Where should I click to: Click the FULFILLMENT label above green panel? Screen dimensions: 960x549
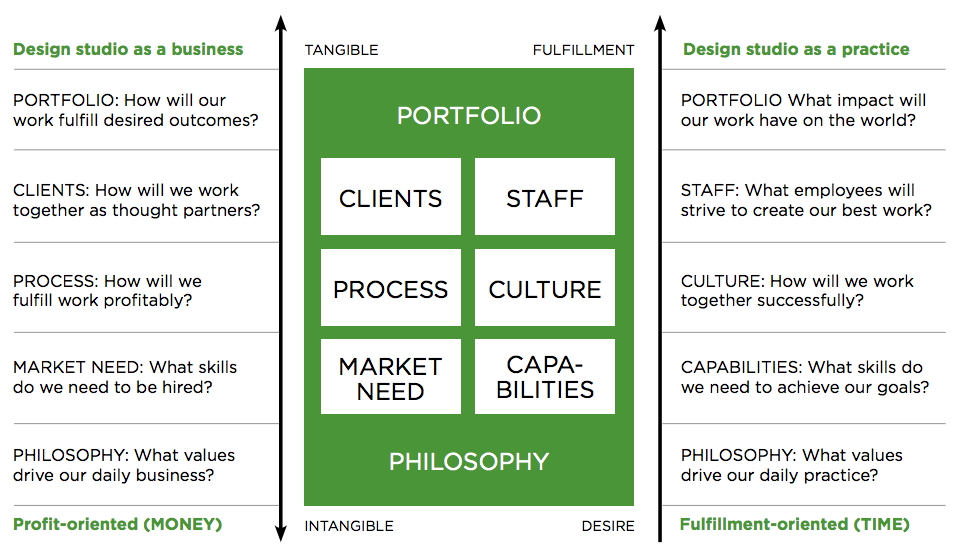pos(583,50)
